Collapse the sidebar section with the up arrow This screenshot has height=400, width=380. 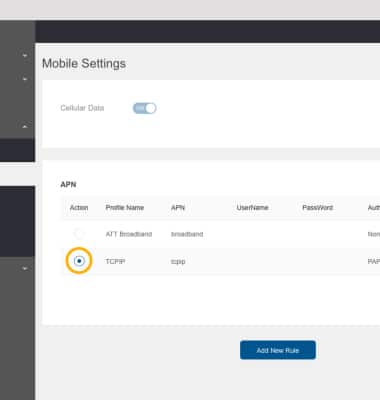pyautogui.click(x=25, y=126)
